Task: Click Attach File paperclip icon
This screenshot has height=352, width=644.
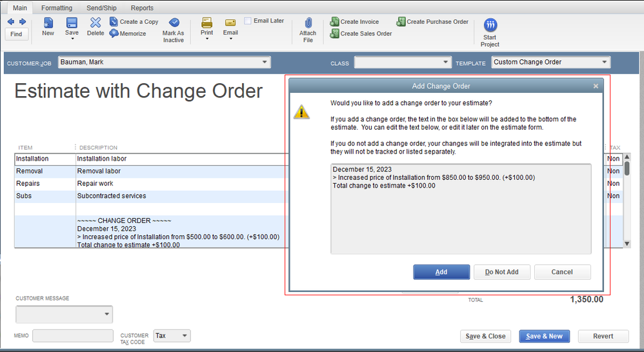Action: click(308, 23)
